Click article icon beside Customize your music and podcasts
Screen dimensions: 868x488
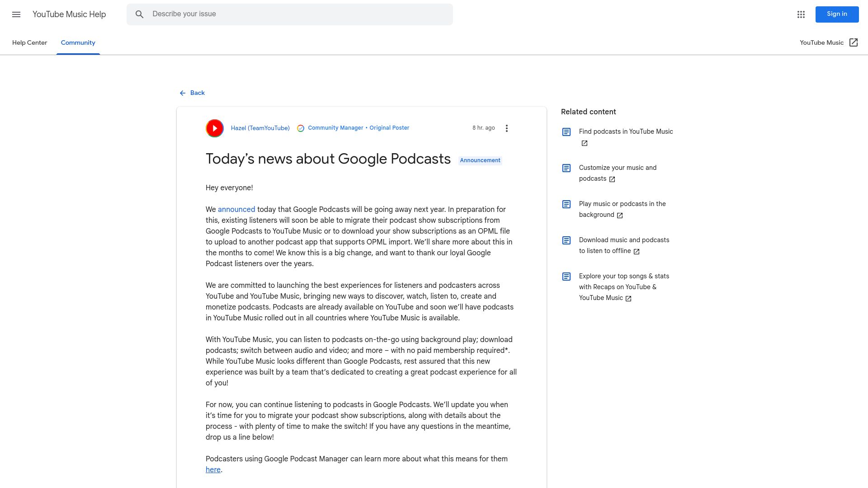[x=566, y=168]
